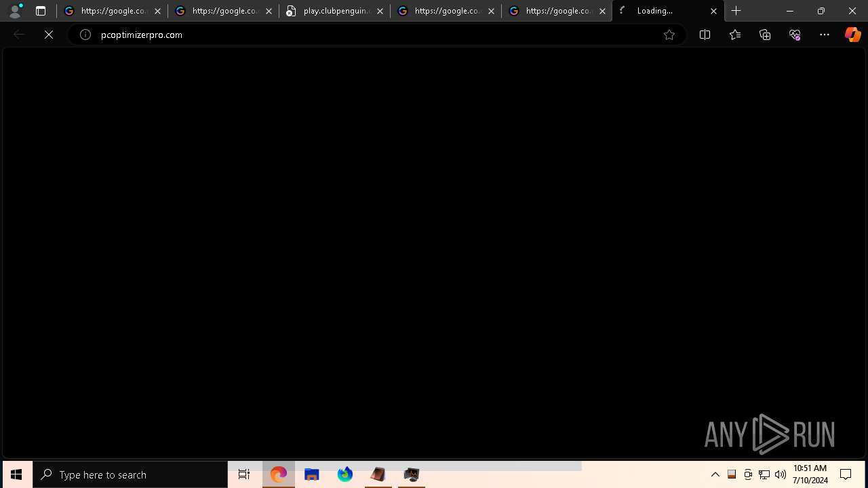This screenshot has height=488, width=868.
Task: Switch to Google tab just left of play.clubpenguin
Action: point(224,11)
